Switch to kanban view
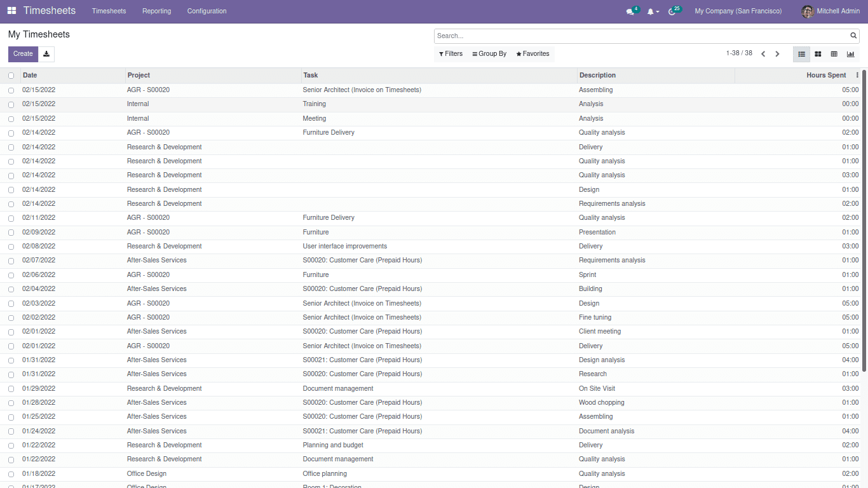 point(818,54)
